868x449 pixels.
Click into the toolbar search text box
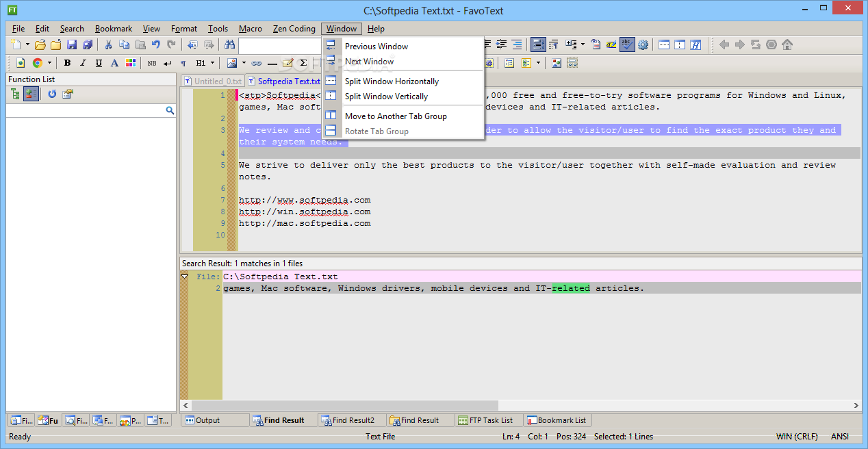[x=281, y=45]
